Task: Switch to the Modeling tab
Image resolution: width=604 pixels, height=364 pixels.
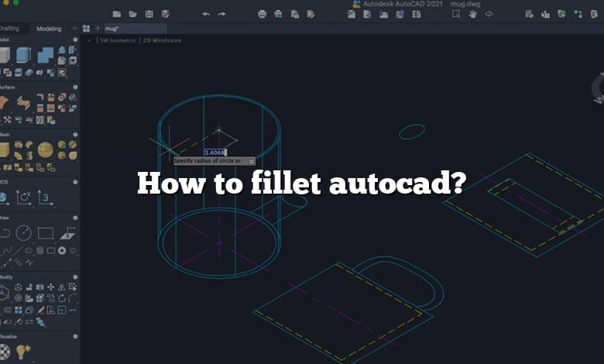Action: click(x=49, y=29)
